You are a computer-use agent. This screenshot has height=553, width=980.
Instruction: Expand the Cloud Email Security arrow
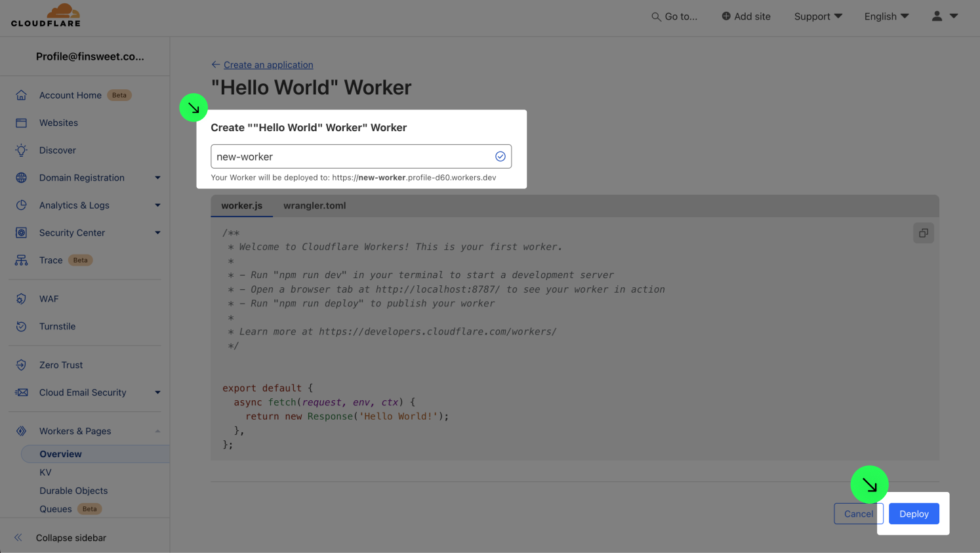tap(157, 392)
